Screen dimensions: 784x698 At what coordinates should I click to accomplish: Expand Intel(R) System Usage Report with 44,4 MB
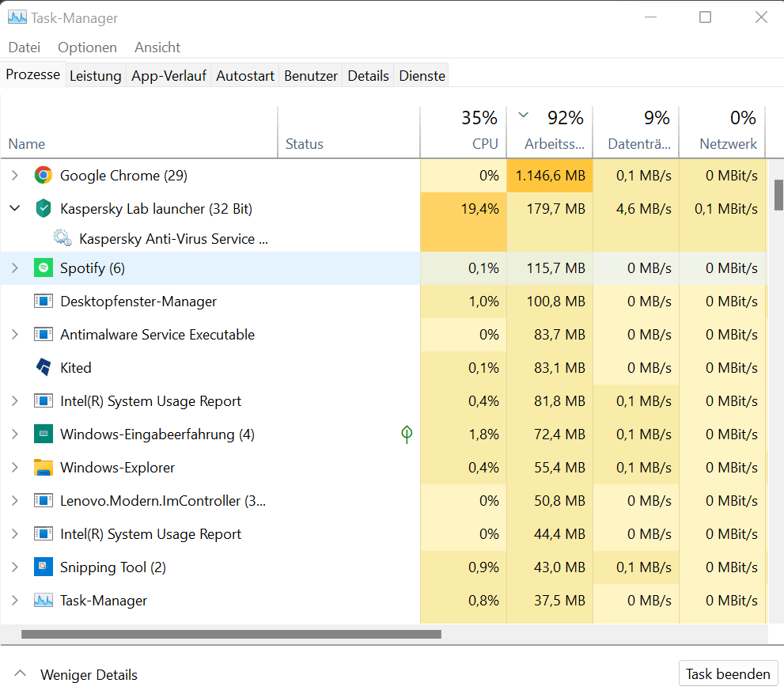[x=15, y=533]
